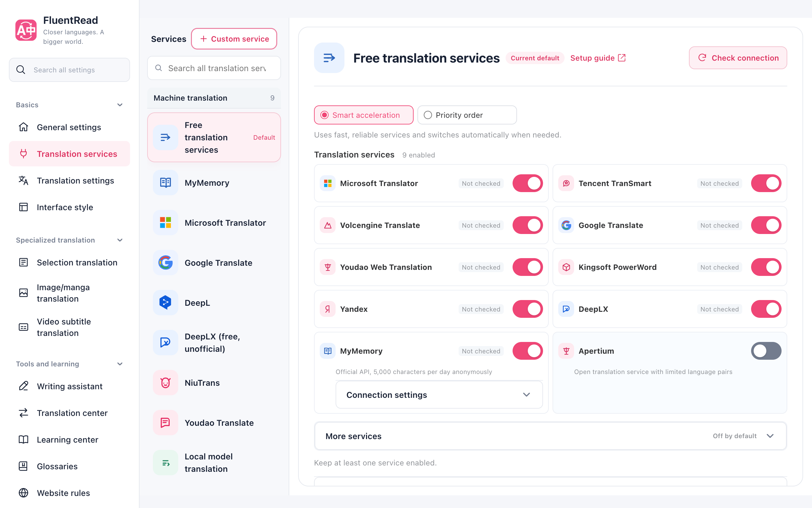812x508 pixels.
Task: Expand the MyMemory Connection settings dropdown
Action: tap(439, 395)
